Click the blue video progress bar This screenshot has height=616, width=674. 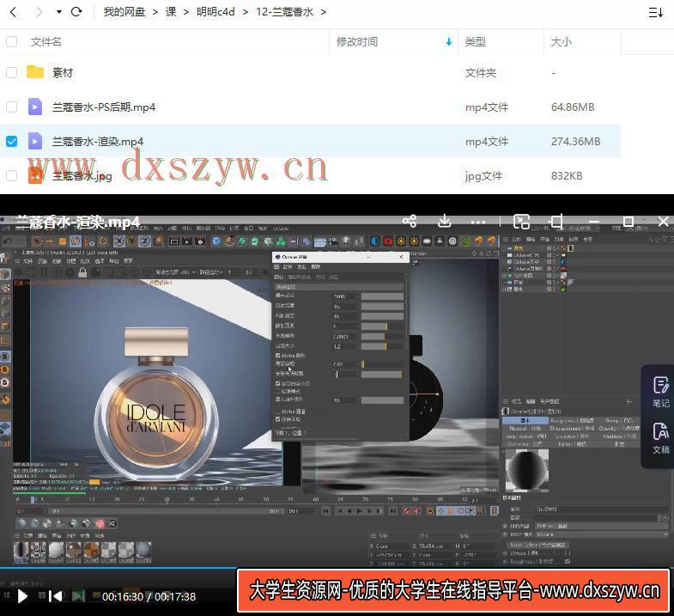click(x=118, y=568)
